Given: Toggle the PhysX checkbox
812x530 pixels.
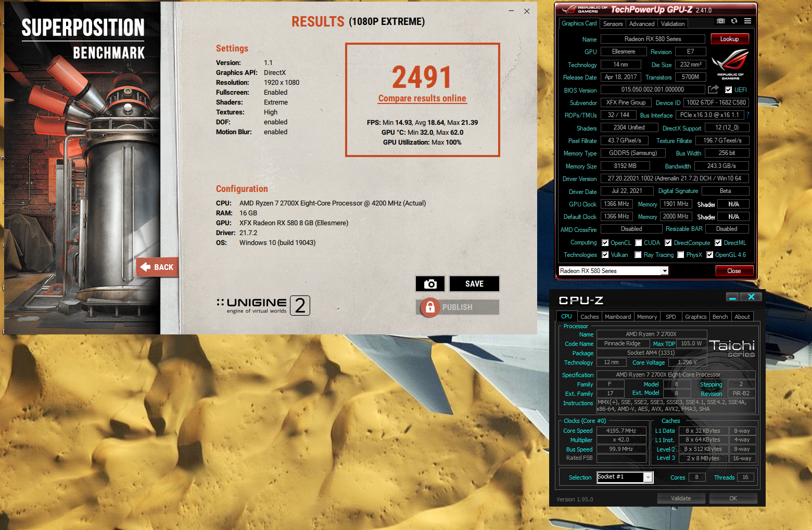Looking at the screenshot, I should (x=681, y=255).
